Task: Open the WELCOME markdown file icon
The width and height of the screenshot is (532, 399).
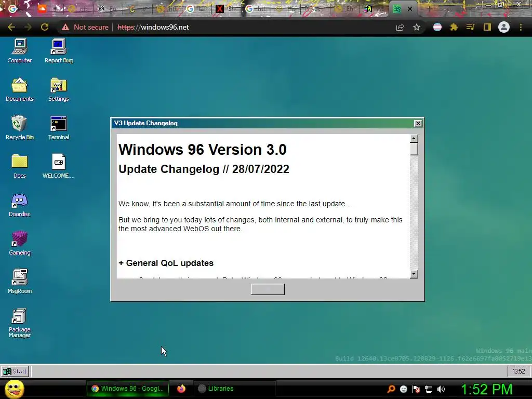Action: [59, 166]
